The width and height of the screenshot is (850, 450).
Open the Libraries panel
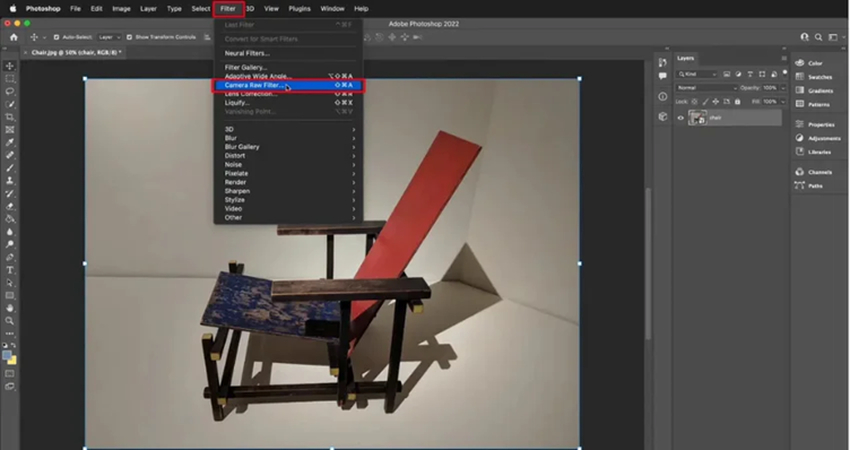click(813, 152)
